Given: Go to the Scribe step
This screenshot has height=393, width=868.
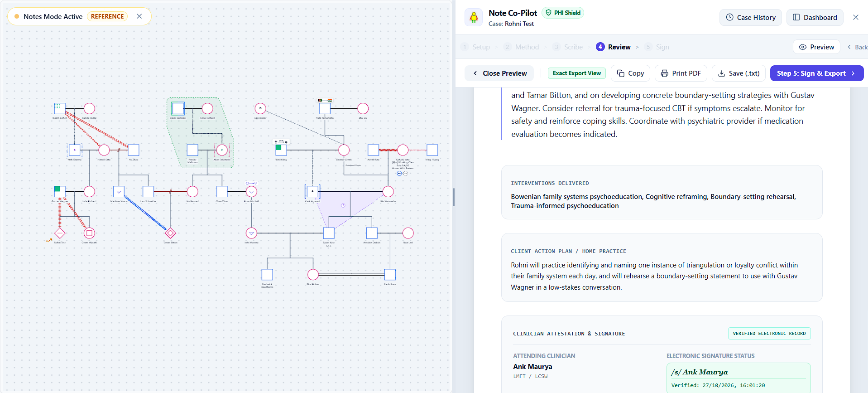Looking at the screenshot, I should tap(568, 47).
